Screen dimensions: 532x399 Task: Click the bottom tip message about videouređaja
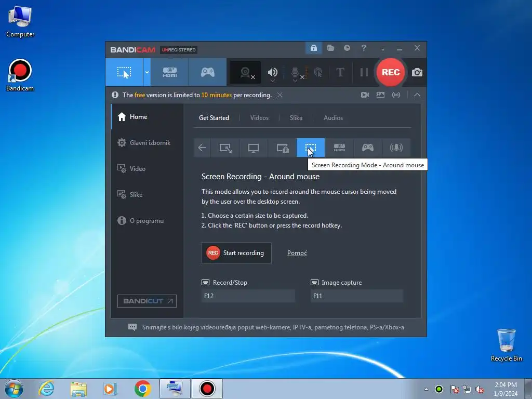tap(273, 327)
